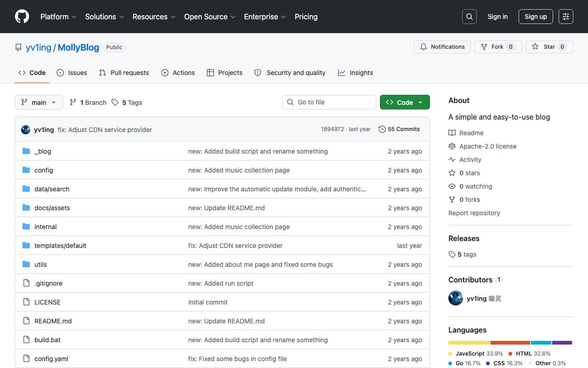Click the Report repository link
This screenshot has height=368, width=588.
pyautogui.click(x=474, y=213)
